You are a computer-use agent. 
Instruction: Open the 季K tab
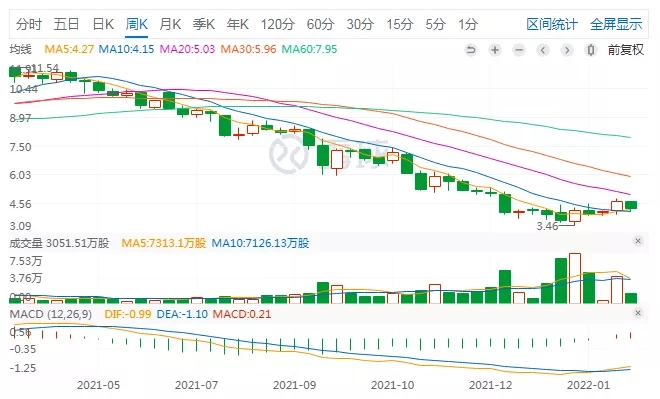pos(204,24)
